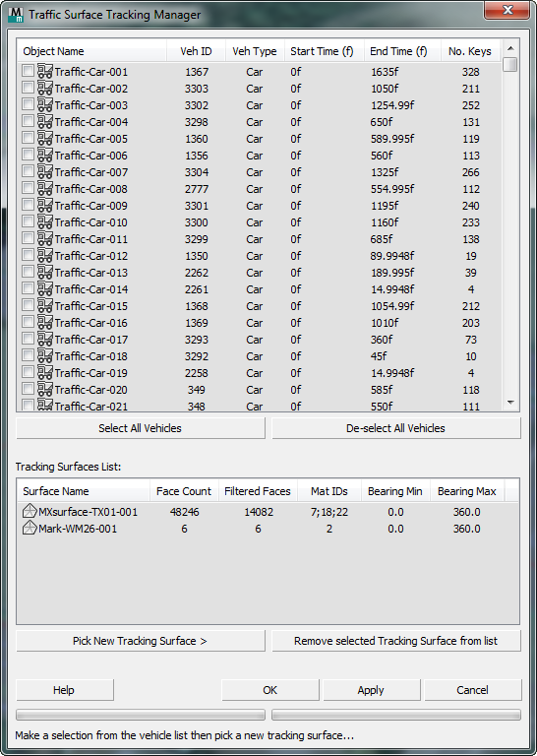Sort by the Veh ID column header
This screenshot has width=537, height=756.
coord(196,51)
